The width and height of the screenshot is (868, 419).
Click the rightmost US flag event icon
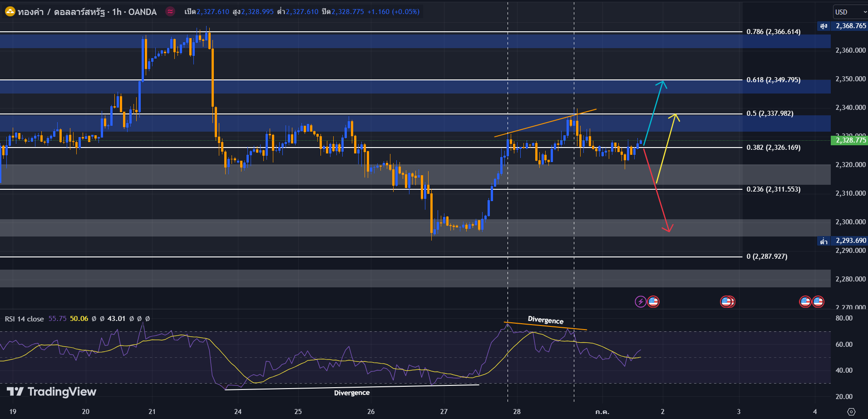point(818,301)
